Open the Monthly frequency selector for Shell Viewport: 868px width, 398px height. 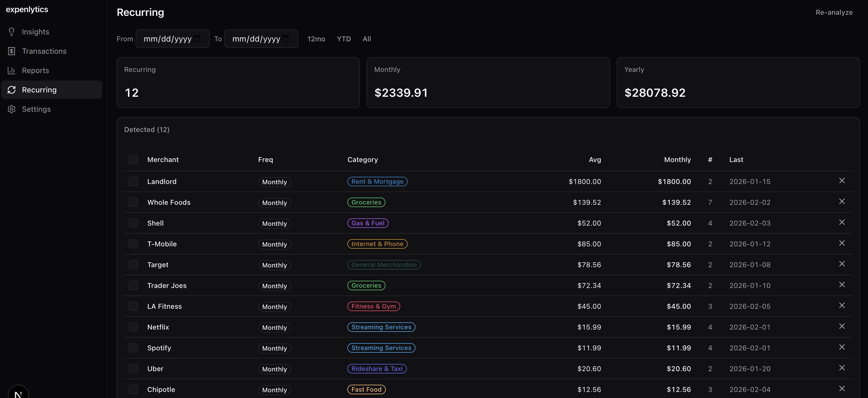click(274, 224)
